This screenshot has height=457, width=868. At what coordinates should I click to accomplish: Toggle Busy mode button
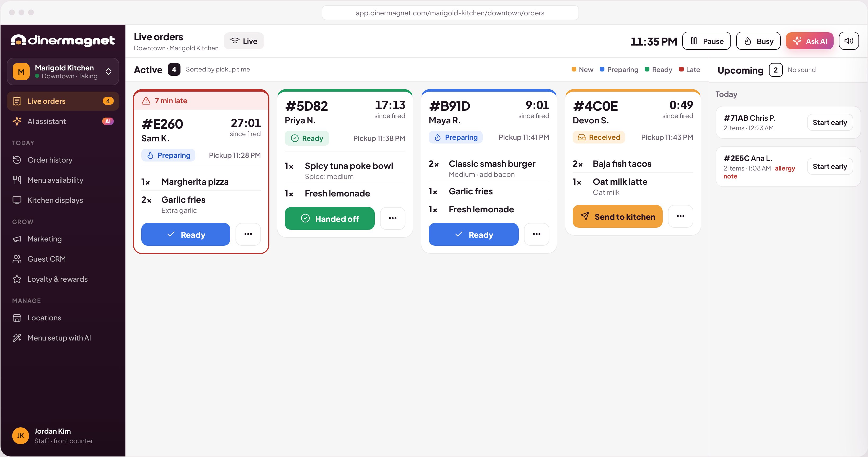click(758, 41)
